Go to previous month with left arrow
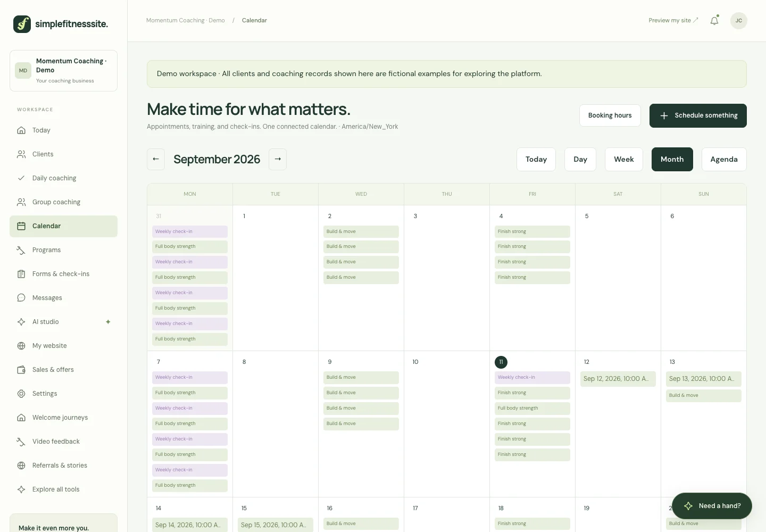 (x=156, y=159)
